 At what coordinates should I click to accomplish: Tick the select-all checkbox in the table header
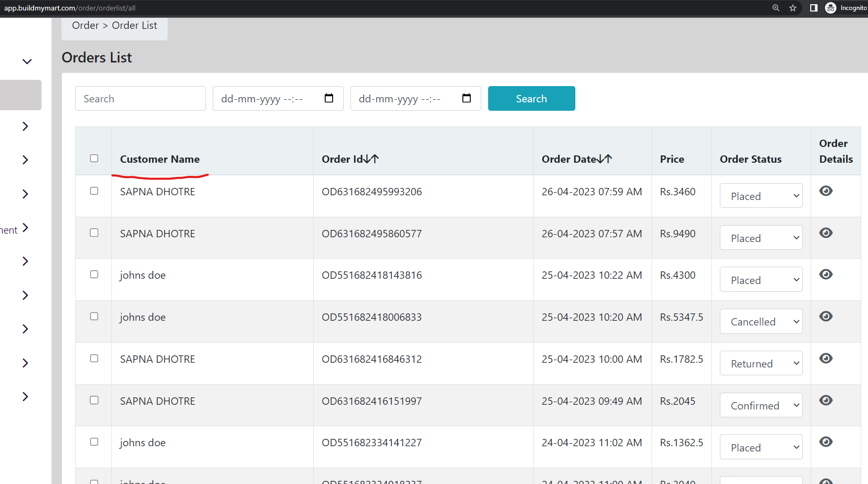[x=94, y=158]
